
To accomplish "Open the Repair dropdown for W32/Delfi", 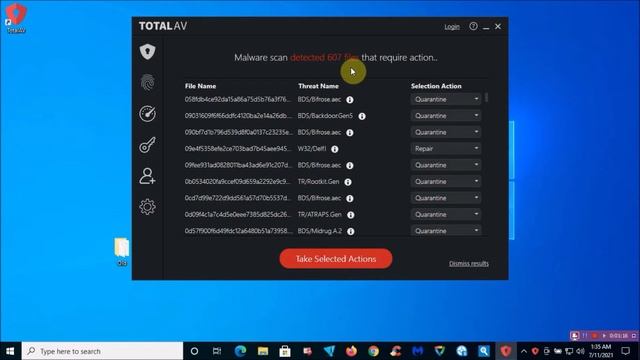I will coord(446,149).
